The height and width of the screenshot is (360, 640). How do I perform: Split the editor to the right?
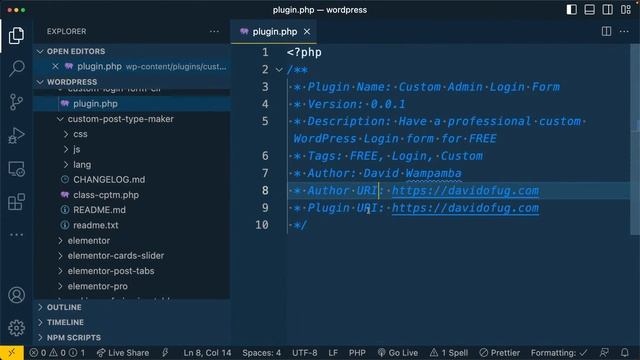click(607, 31)
